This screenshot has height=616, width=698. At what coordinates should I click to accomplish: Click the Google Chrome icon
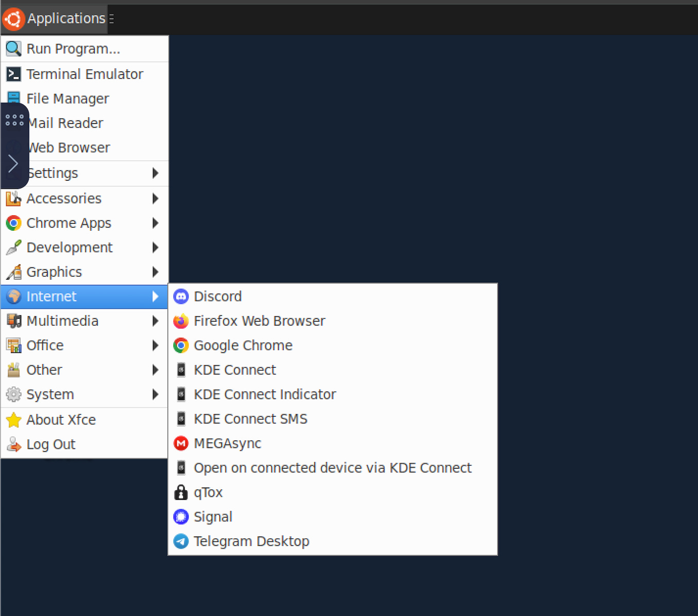[x=181, y=346]
